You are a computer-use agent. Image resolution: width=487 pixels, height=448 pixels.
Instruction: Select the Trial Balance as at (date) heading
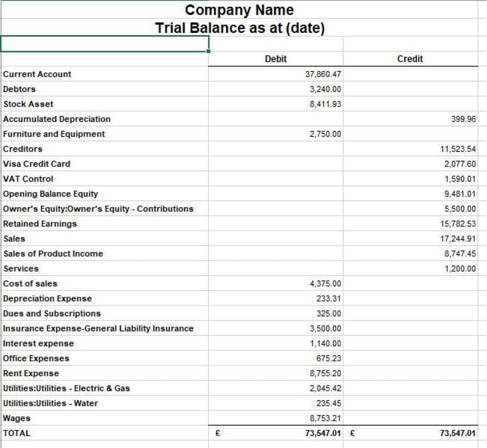click(x=240, y=28)
